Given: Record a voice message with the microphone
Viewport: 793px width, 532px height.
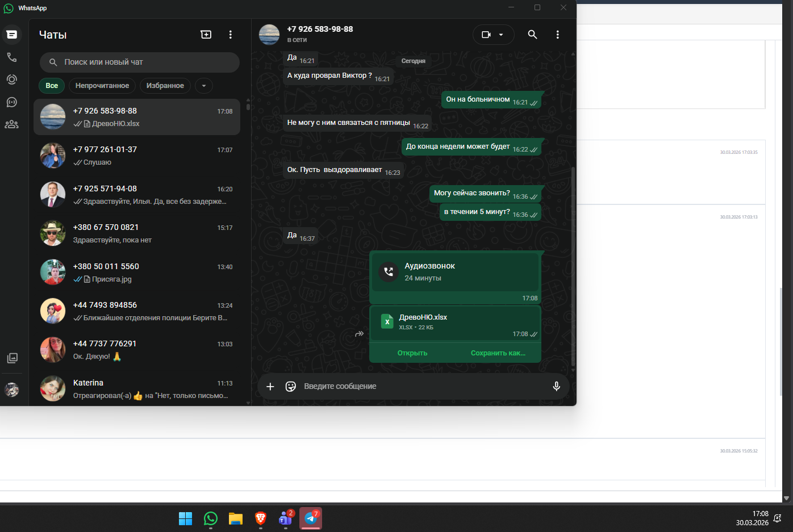Looking at the screenshot, I should (557, 386).
